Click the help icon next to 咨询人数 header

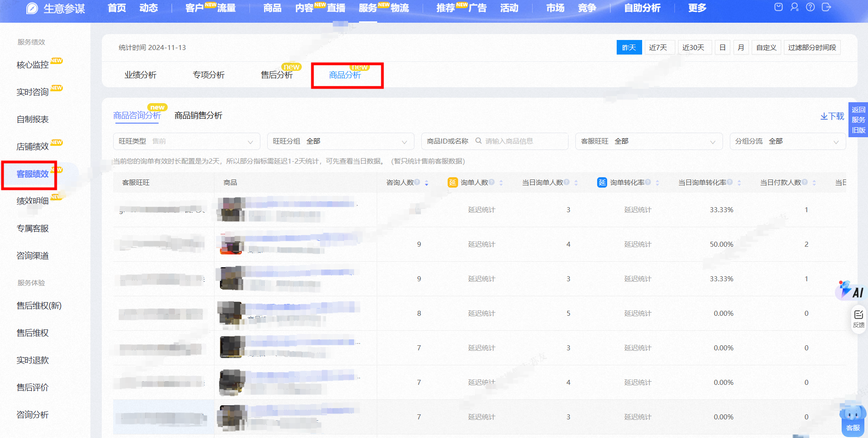(417, 182)
